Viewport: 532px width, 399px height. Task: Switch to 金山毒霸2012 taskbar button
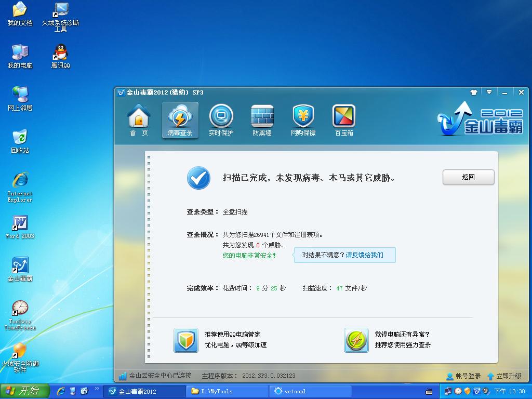144,392
